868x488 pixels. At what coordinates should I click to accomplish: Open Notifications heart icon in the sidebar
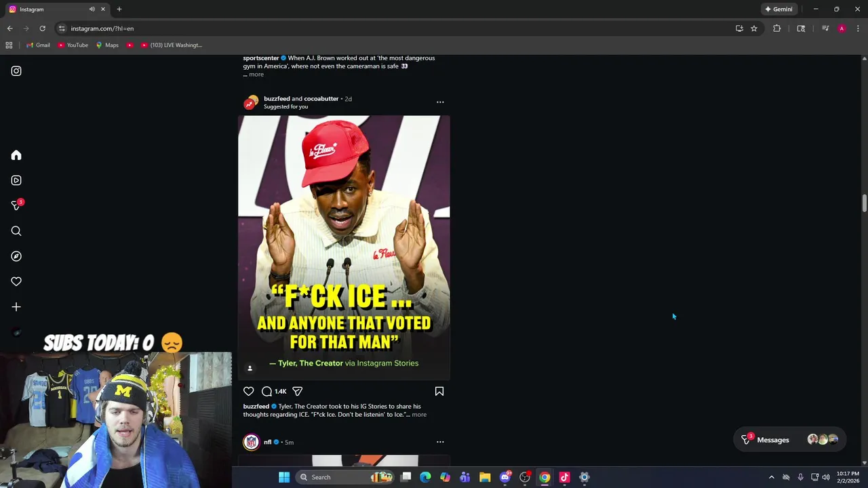[16, 281]
